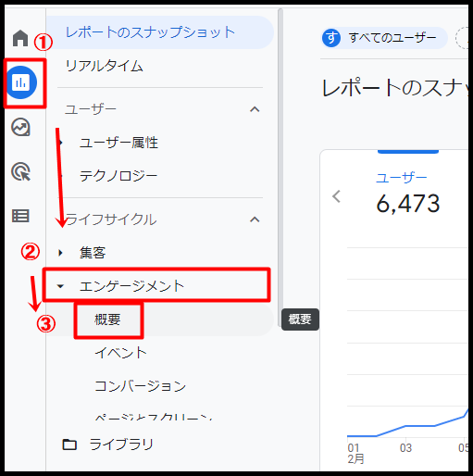Screen dimensions: 473x476
Task: Click the すべてのユーザー segment badge icon
Action: [331, 38]
